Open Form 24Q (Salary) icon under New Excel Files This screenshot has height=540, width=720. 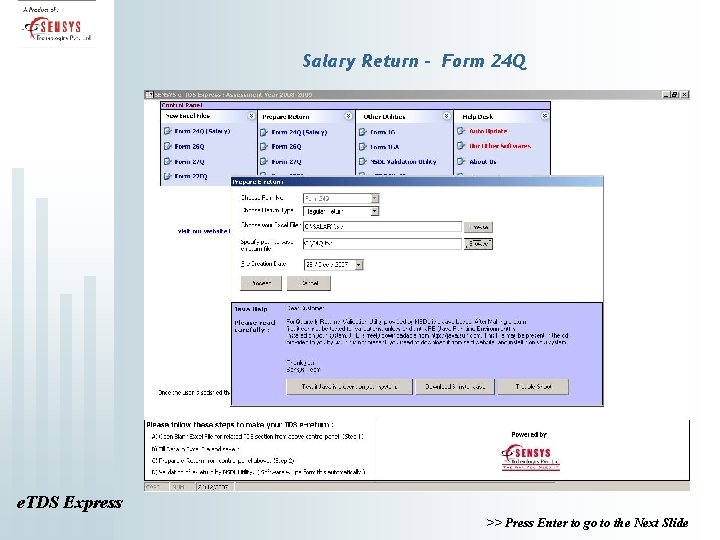click(x=168, y=131)
